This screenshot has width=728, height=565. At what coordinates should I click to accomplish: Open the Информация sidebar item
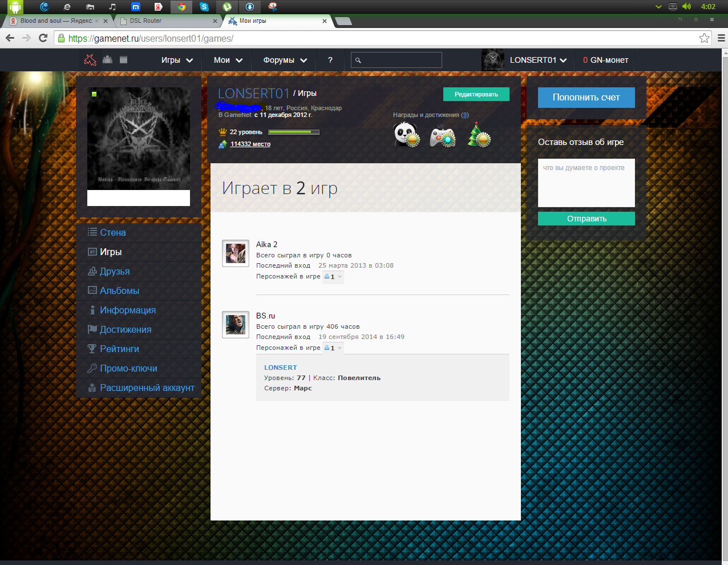(139, 310)
